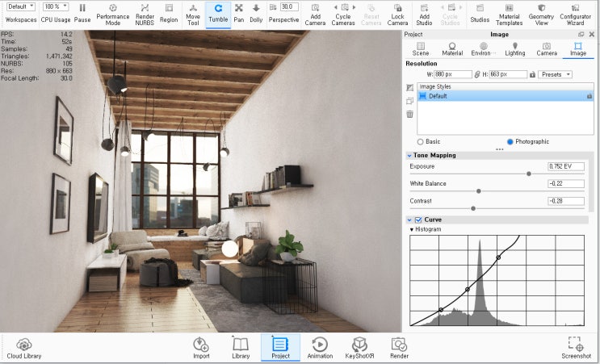Open the resolution Presets dropdown
This screenshot has width=600, height=364.
[555, 74]
